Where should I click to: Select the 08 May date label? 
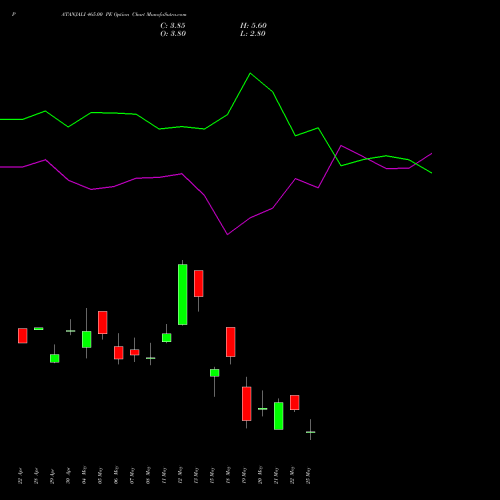[x=148, y=475]
